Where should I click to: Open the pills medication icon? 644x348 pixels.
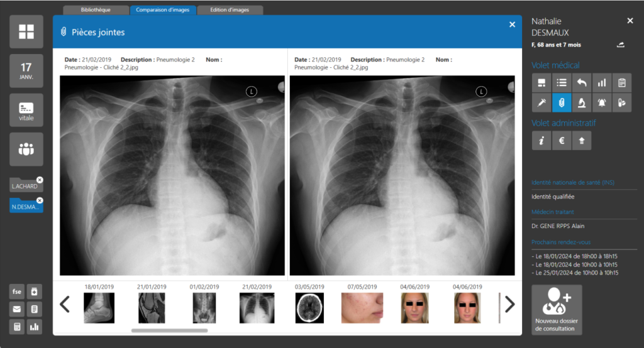622,102
